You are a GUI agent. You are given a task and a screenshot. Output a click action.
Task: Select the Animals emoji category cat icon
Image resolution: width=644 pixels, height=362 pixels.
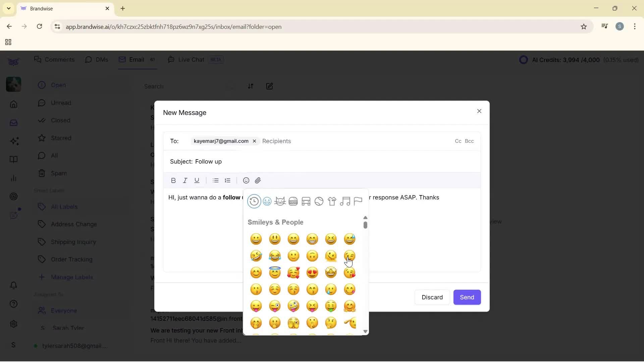(280, 201)
